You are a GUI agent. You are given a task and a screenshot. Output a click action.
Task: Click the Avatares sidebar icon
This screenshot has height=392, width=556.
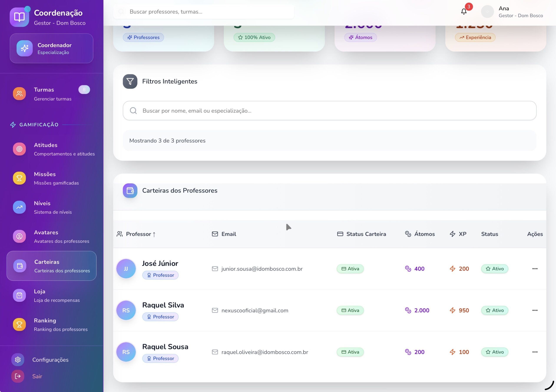pos(19,236)
